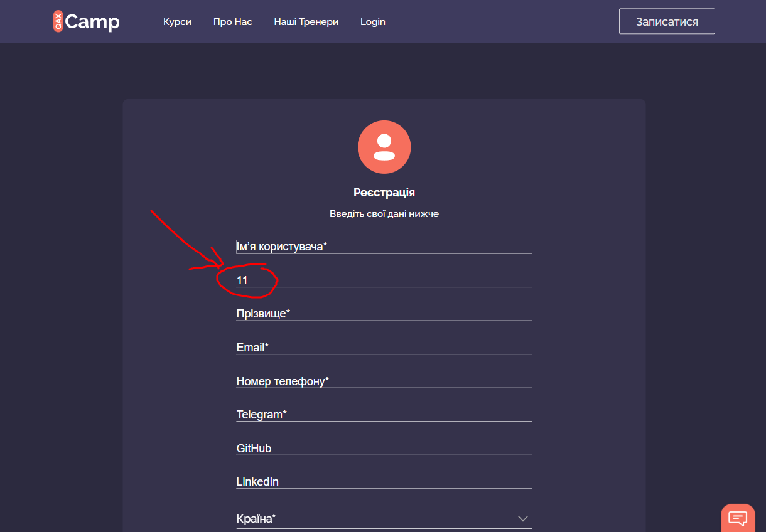This screenshot has width=766, height=532.
Task: Focus the GitHub input field
Action: (384, 448)
